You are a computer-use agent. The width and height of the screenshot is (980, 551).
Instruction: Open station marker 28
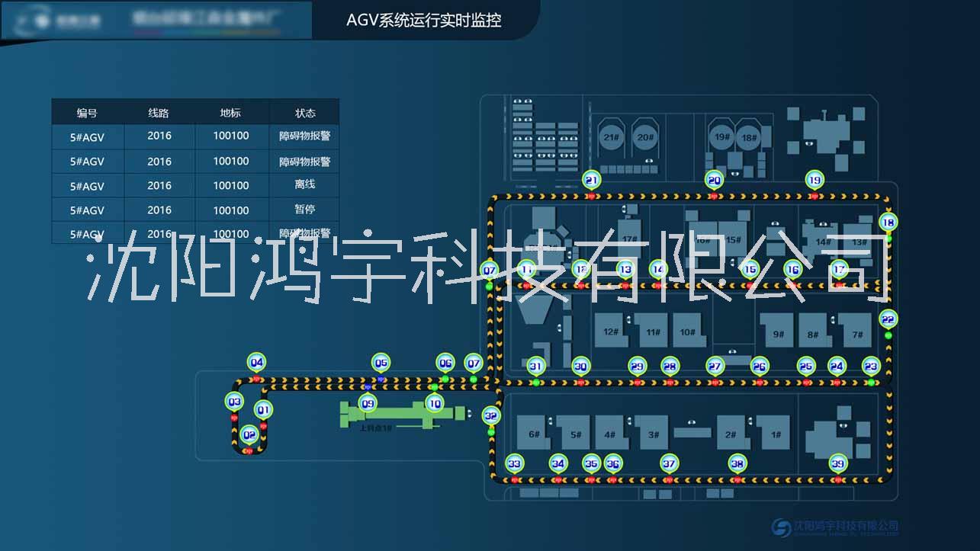coord(670,366)
